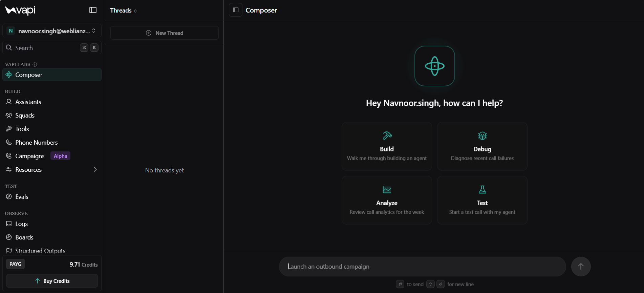The image size is (644, 293).
Task: Send message with the arrow button
Action: 581,267
